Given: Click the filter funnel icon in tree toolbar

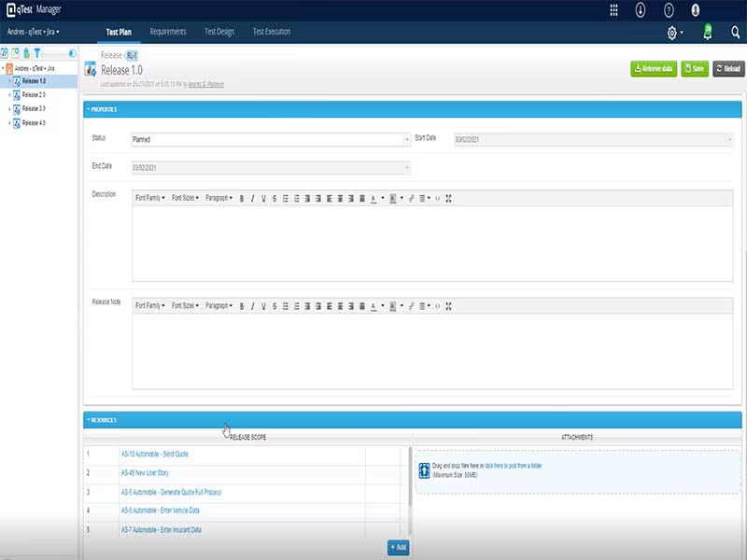Looking at the screenshot, I should (x=37, y=53).
